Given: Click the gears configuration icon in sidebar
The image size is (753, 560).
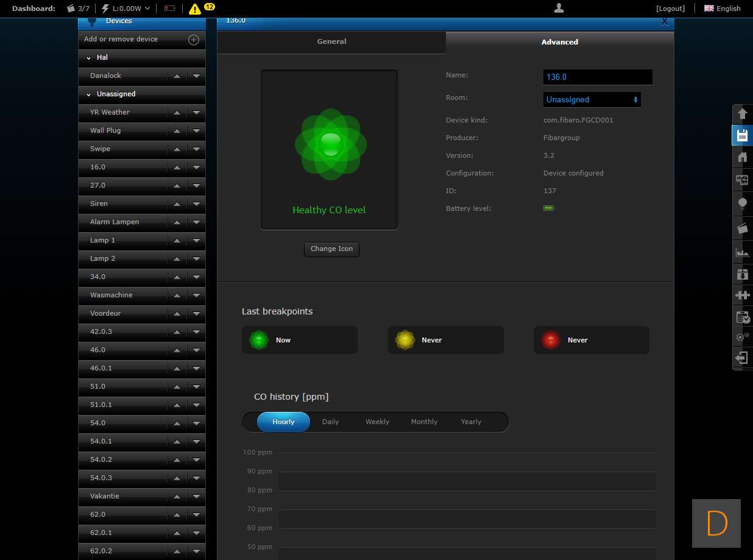Looking at the screenshot, I should pyautogui.click(x=742, y=336).
